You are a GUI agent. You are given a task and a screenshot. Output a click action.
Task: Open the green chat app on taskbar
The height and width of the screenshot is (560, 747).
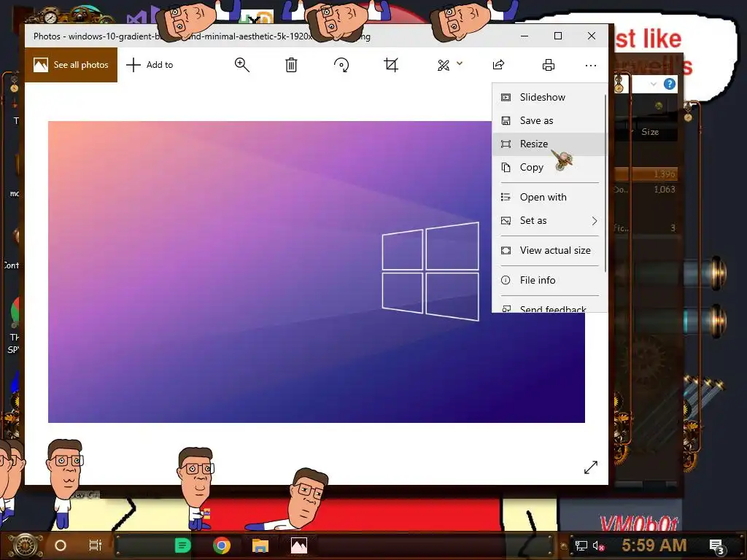coord(182,545)
